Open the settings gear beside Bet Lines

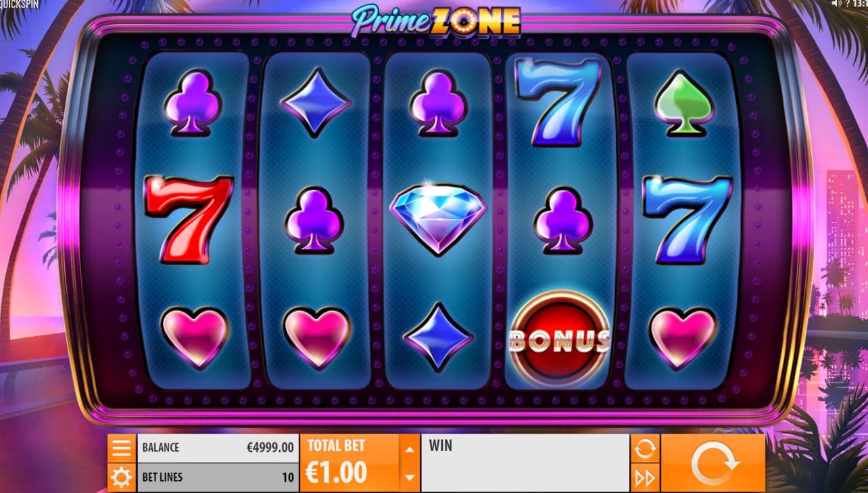[122, 477]
